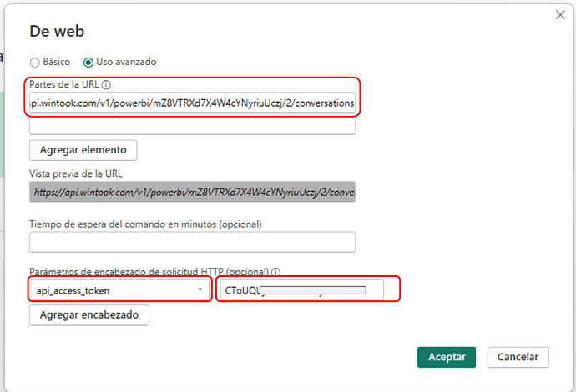Click the Partes de la URL label

pos(64,85)
